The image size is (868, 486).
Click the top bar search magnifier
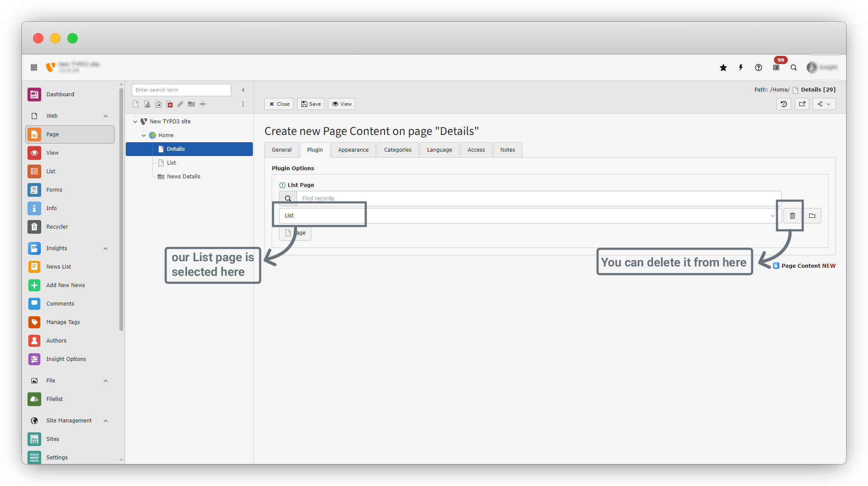point(794,67)
